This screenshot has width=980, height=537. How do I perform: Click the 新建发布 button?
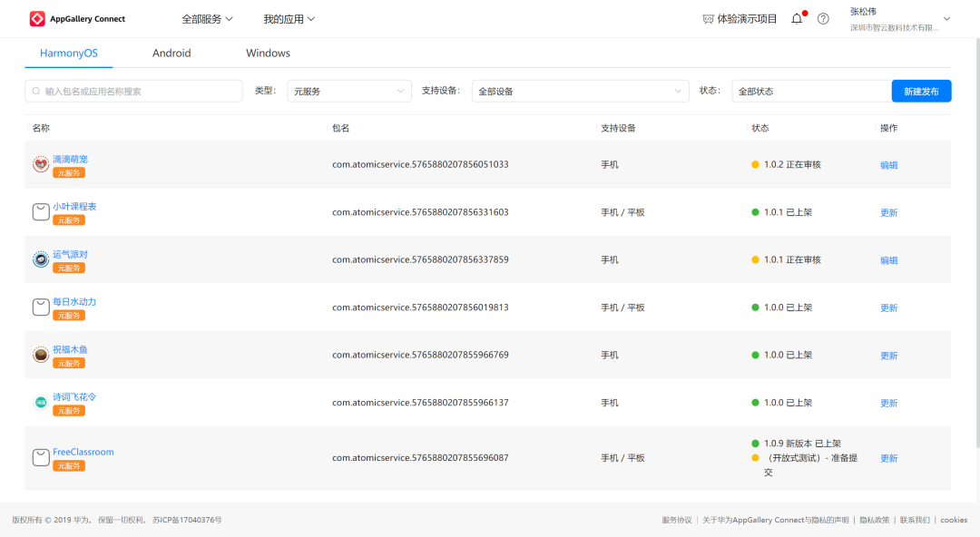click(921, 91)
